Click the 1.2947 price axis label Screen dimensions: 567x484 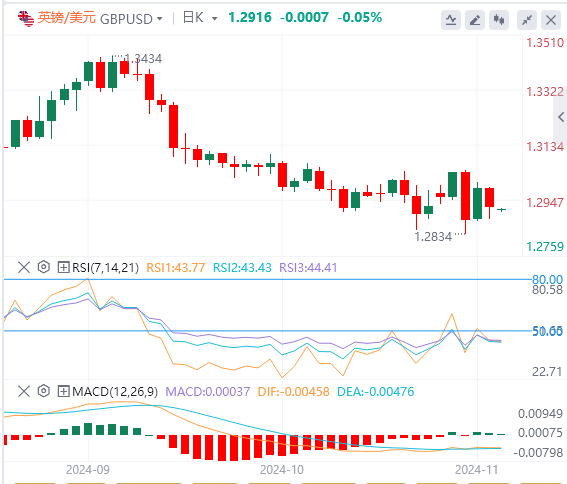coord(545,203)
